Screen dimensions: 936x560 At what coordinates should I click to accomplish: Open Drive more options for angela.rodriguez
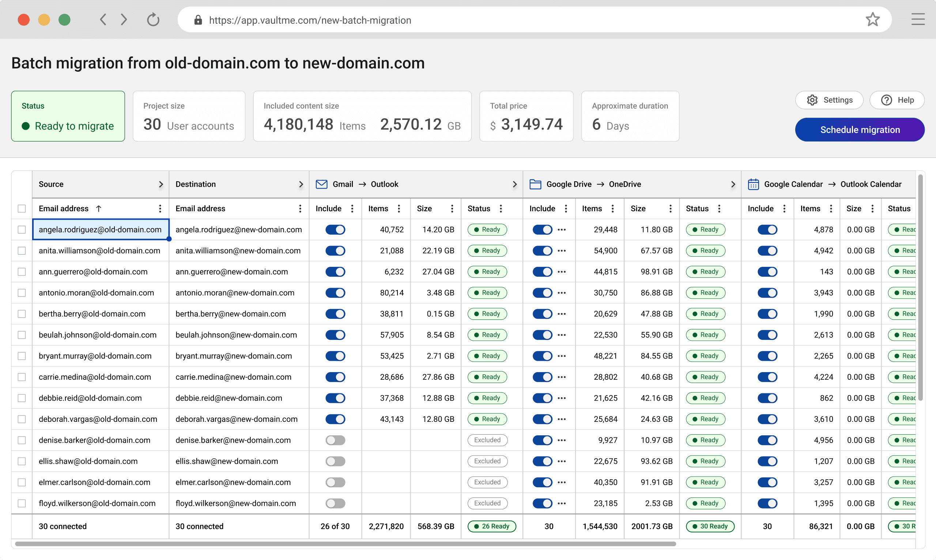[x=562, y=230]
